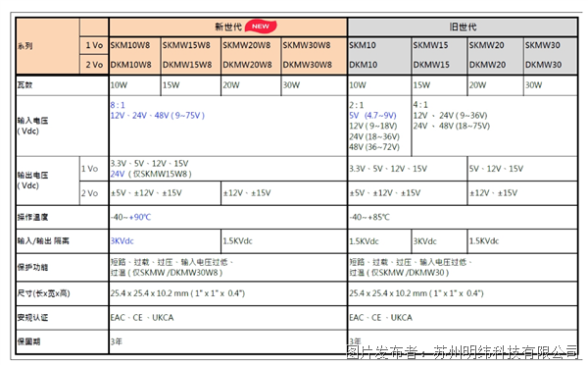Select new-generation 1.5KVdc isolation cell
Screen dimensions: 588x366
coord(237,241)
